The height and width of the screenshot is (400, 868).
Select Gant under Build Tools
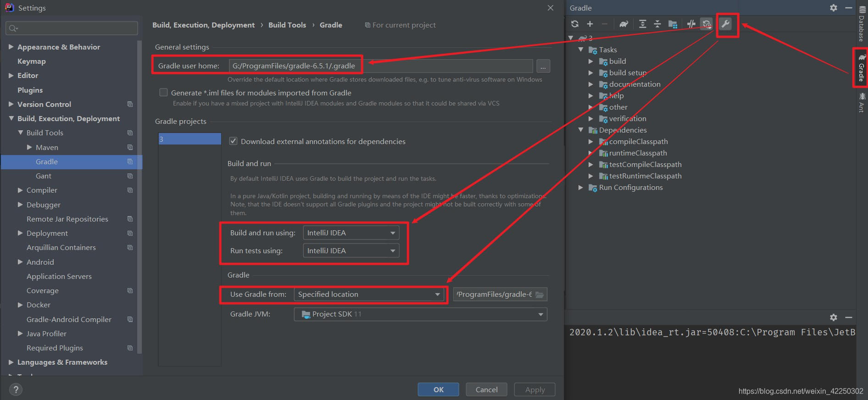pos(44,176)
